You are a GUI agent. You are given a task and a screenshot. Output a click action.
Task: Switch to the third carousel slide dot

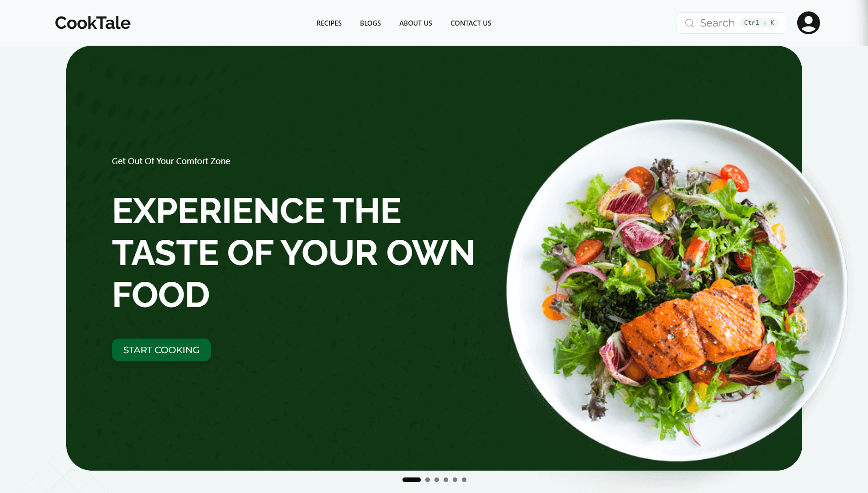click(x=437, y=480)
